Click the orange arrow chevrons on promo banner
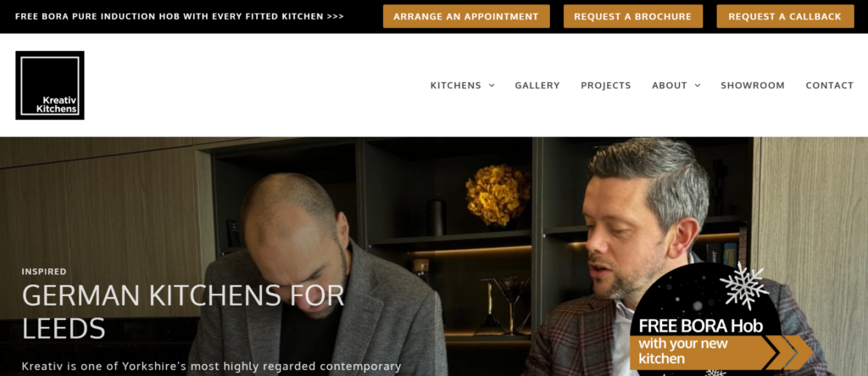Image resolution: width=868 pixels, height=376 pixels. (789, 352)
